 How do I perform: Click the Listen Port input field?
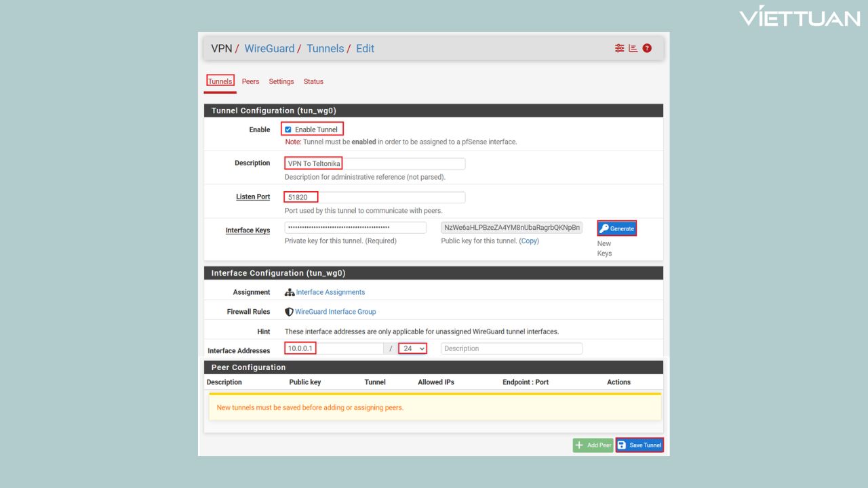[x=374, y=197]
